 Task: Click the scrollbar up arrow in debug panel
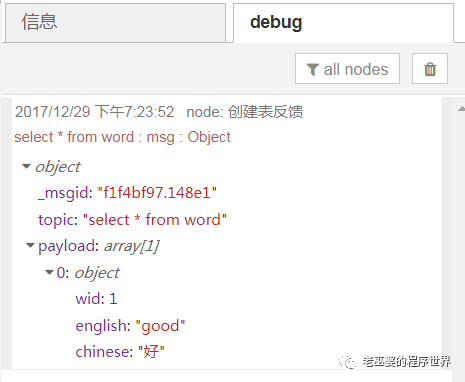(461, 109)
